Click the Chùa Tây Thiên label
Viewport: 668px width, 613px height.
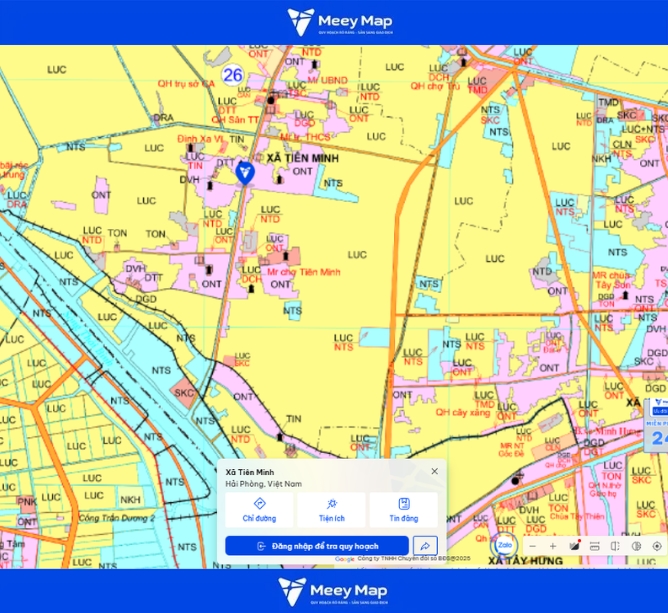[577, 516]
